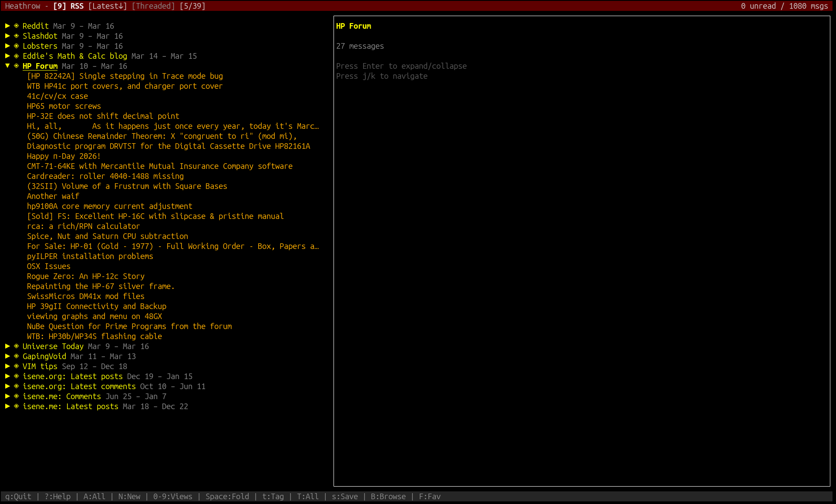Select A:All in the status bar
The height and width of the screenshot is (504, 836).
pyautogui.click(x=94, y=496)
